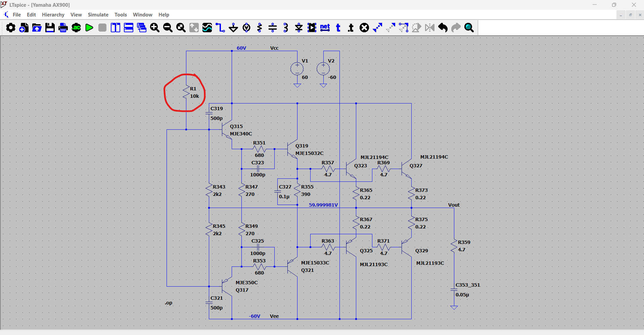Select the draw wire tool
The width and height of the screenshot is (644, 335).
[220, 28]
